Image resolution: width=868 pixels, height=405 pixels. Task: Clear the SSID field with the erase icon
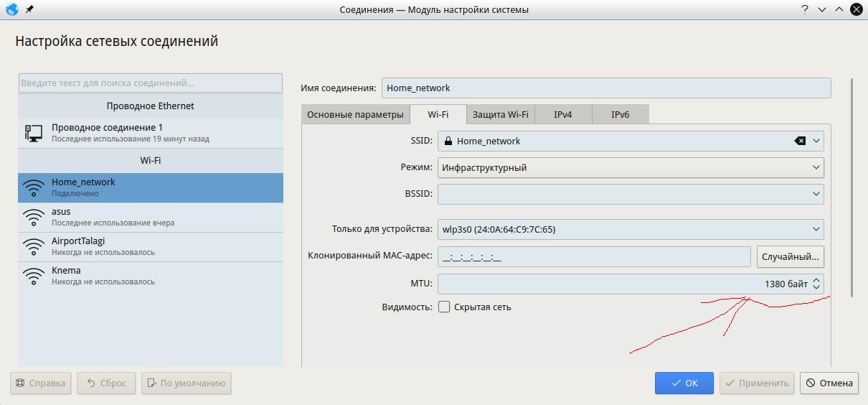click(800, 141)
